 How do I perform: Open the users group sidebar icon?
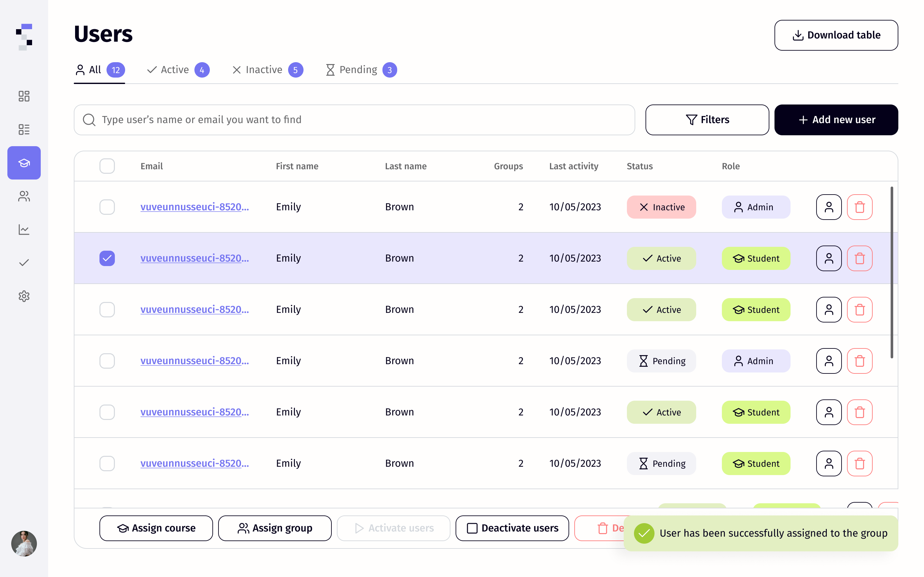(x=24, y=196)
